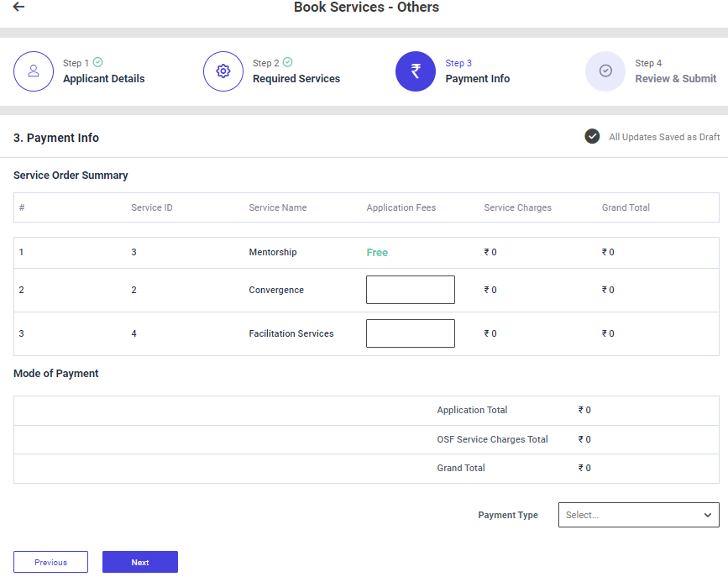Screen dimensions: 728x577
Task: Expand Payment Type using chevron arrow
Action: [707, 515]
